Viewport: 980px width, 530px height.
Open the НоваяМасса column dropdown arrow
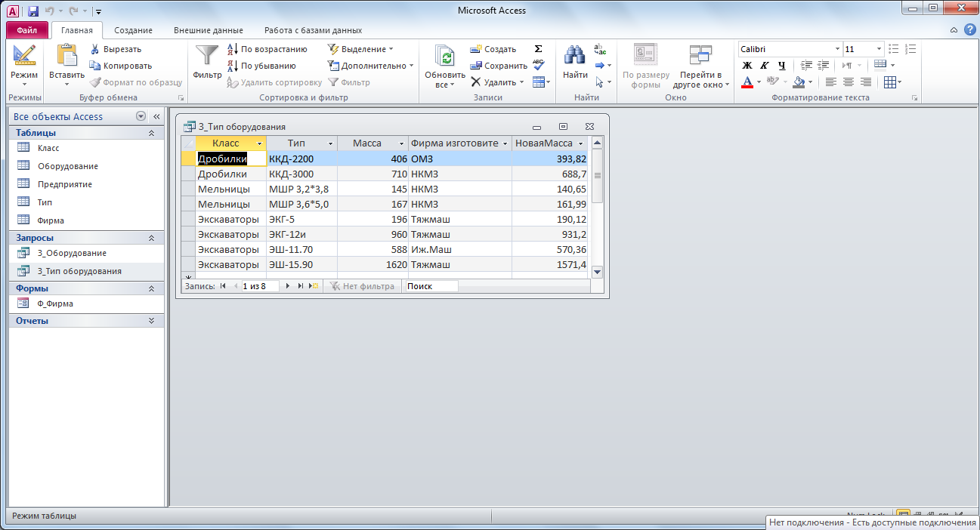pos(581,143)
